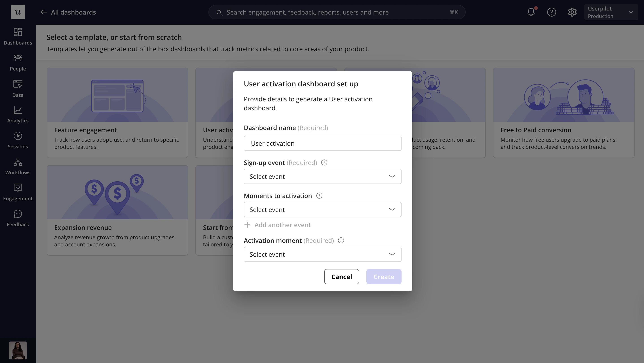The width and height of the screenshot is (644, 363).
Task: Open Feedback from the sidebar
Action: click(x=18, y=218)
